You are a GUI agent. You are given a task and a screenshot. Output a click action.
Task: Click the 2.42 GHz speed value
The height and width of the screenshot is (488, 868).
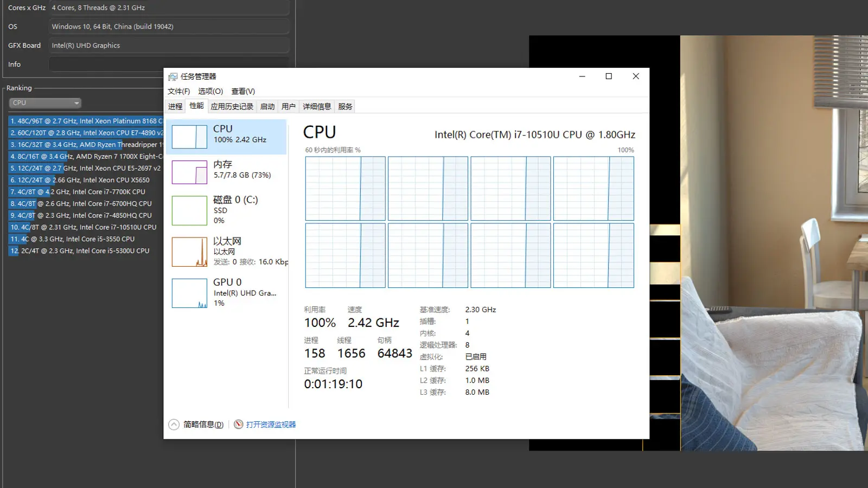[x=373, y=323]
